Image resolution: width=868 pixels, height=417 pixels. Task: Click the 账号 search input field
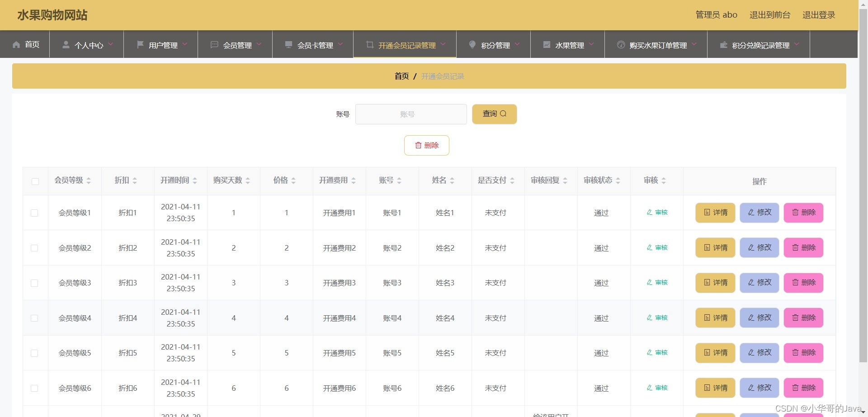pyautogui.click(x=411, y=114)
